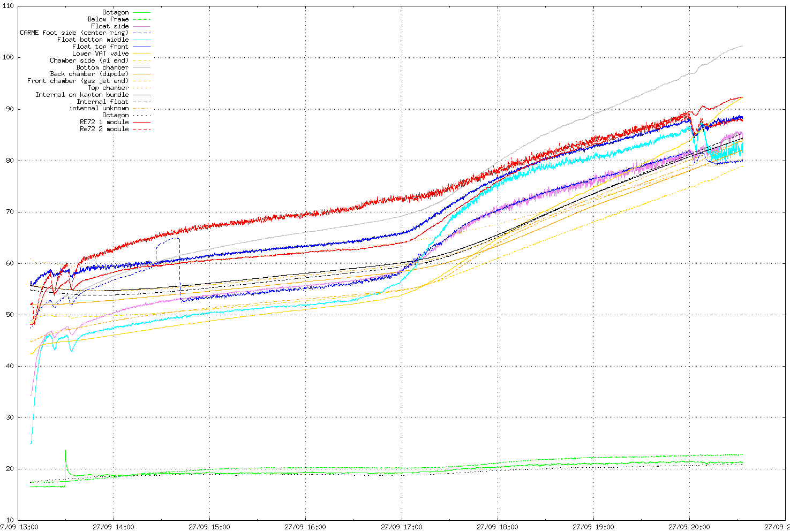Click the red line sample beside 'RE72 1 module'
The image size is (790, 532).
[141, 122]
